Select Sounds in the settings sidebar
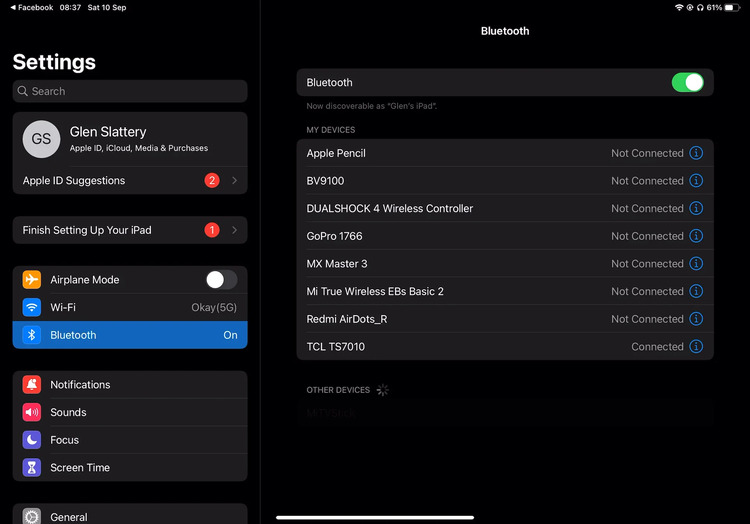 [130, 412]
